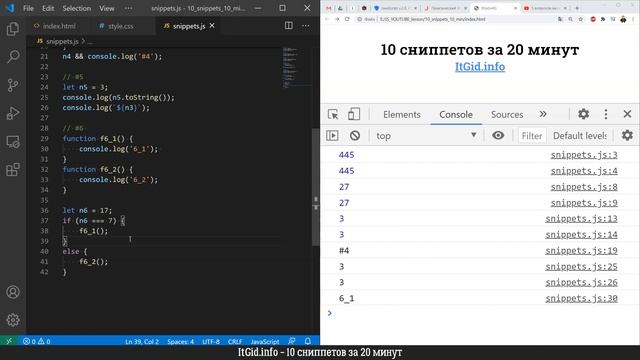Open notifications bell in status bar
The width and height of the screenshot is (640, 360).
308,341
